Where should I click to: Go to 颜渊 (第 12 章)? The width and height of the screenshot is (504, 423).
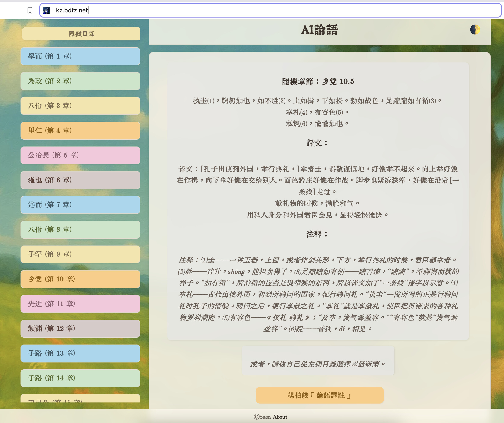pyautogui.click(x=80, y=328)
